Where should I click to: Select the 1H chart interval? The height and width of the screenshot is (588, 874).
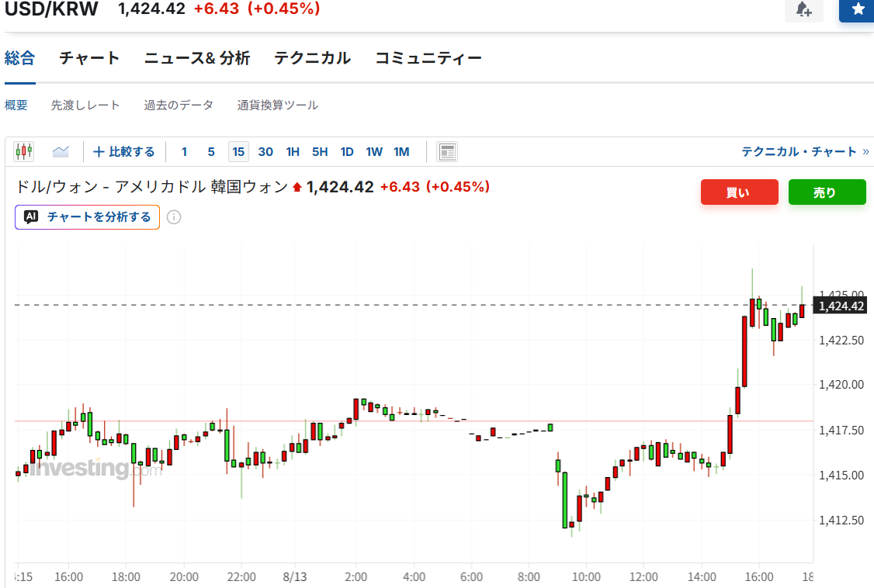(x=293, y=151)
